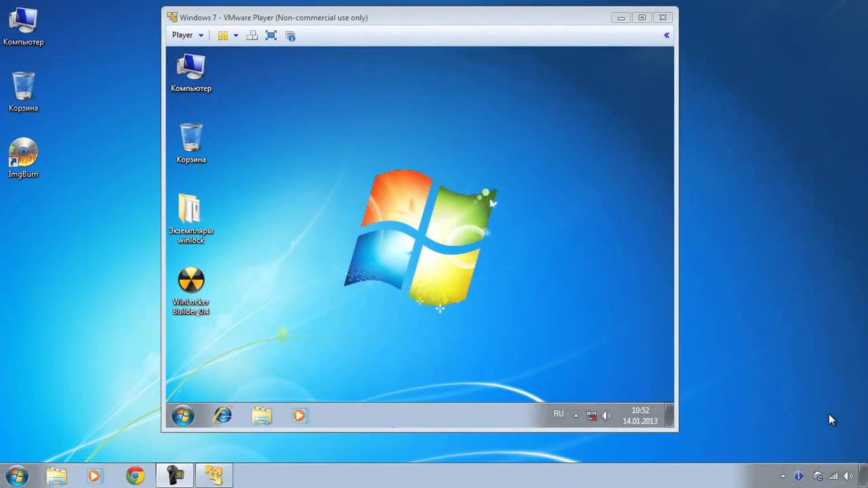Click the Unity mode toolbar icon
The height and width of the screenshot is (488, 868).
[x=290, y=35]
